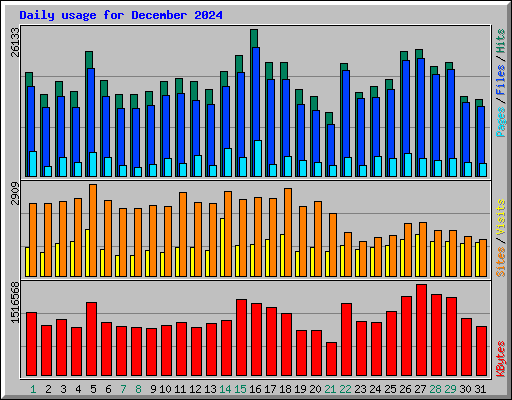Image resolution: width=512 pixels, height=400 pixels.
Task: Click day 27 on the x-axis
Action: (x=420, y=389)
